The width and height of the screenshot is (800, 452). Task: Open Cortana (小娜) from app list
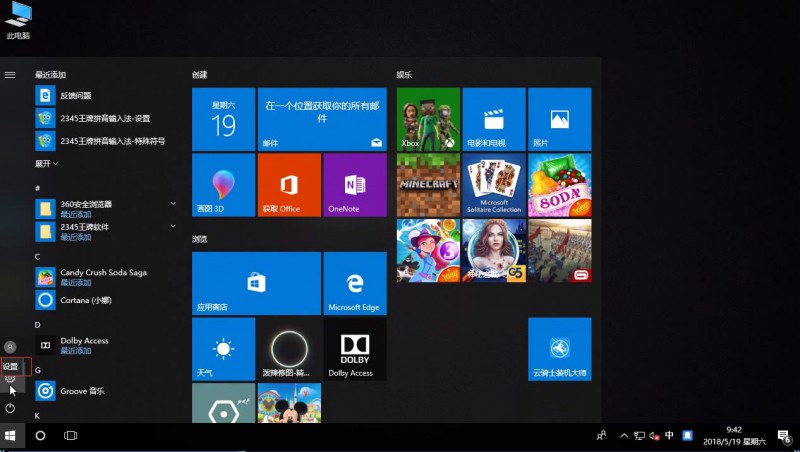tap(105, 300)
